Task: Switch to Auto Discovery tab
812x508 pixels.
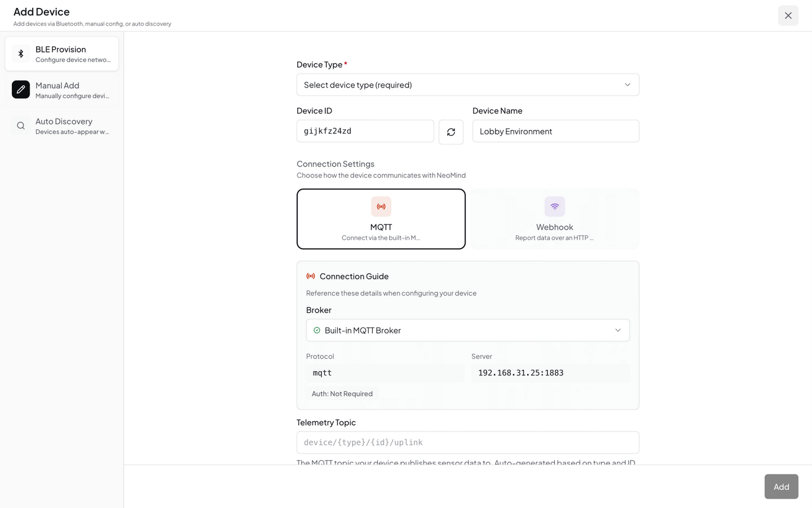Action: [62, 126]
